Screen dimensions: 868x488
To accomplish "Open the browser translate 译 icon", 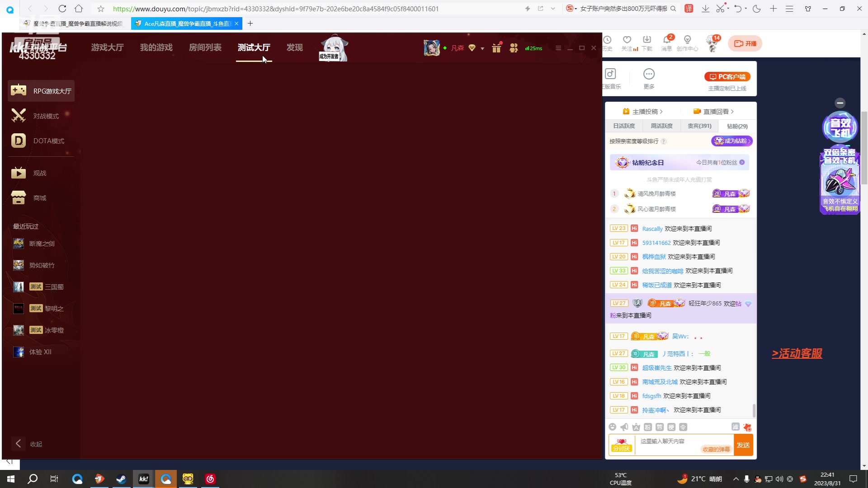I will pos(689,9).
